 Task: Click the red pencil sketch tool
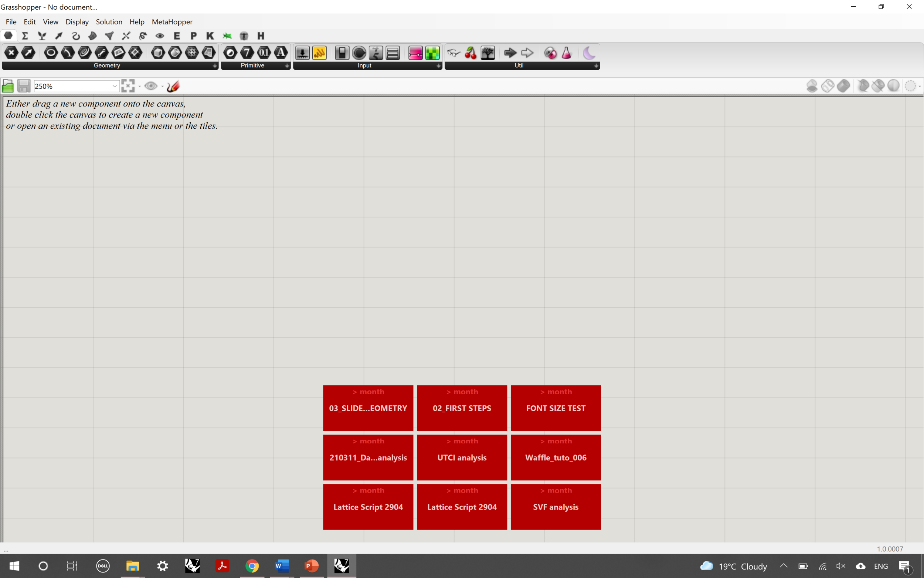click(173, 86)
